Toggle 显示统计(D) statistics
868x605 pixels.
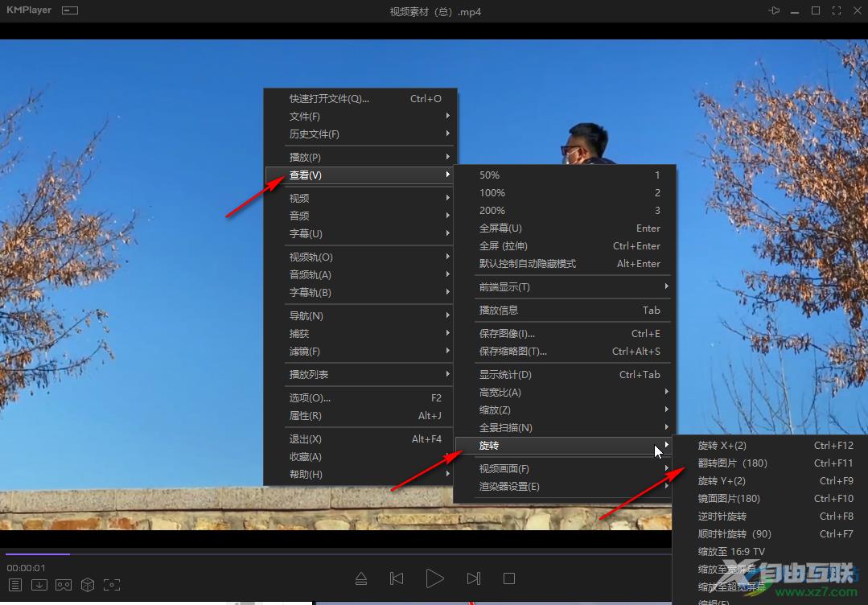pos(564,374)
